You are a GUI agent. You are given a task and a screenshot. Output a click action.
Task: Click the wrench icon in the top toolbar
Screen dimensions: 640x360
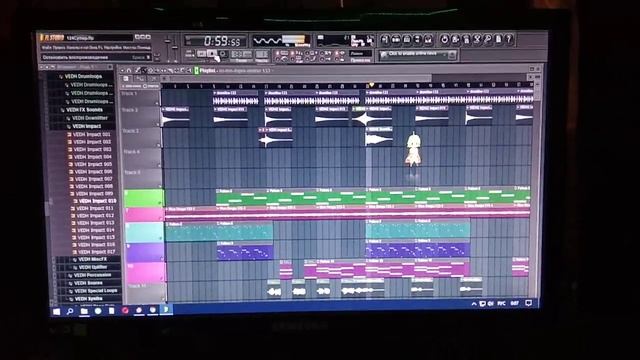(x=487, y=39)
